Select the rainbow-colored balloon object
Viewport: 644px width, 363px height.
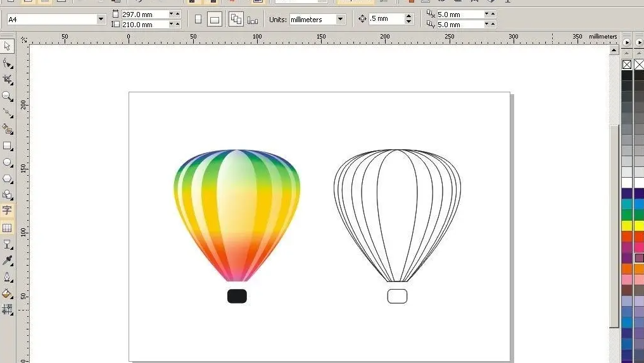(237, 216)
